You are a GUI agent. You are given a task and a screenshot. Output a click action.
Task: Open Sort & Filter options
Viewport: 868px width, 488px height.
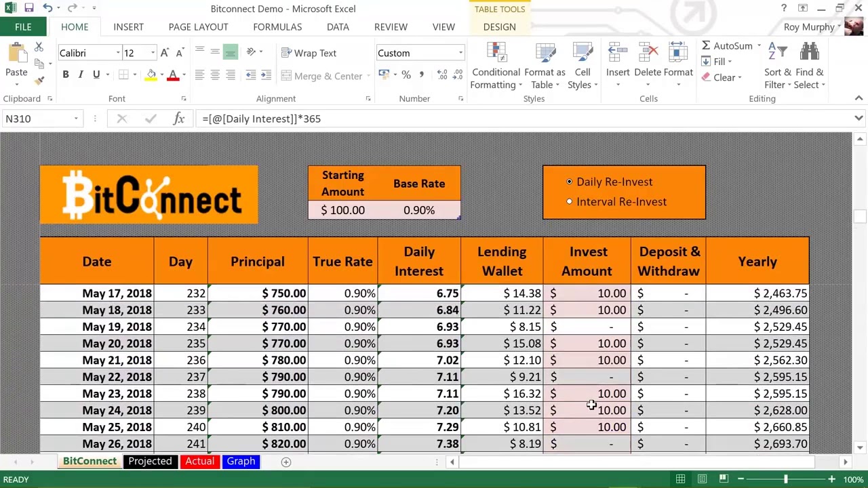(x=778, y=66)
